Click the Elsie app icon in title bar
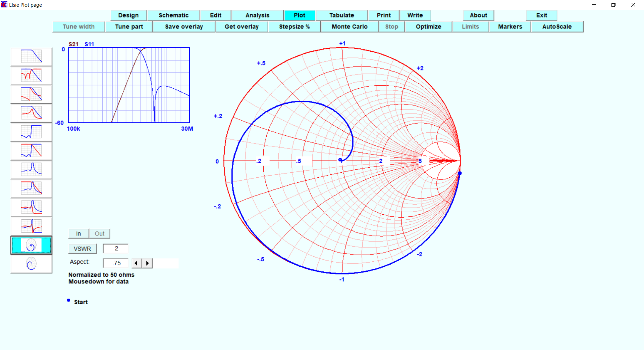This screenshot has width=644, height=350. click(x=4, y=5)
